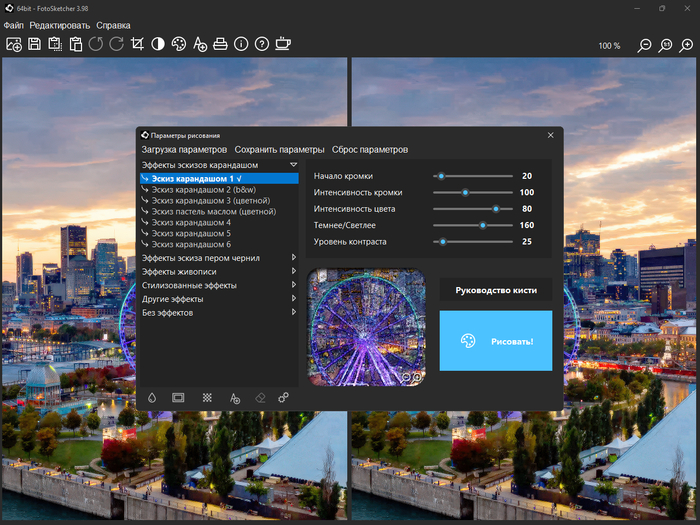Click the printer icon in toolbar
The image size is (700, 525).
coord(221,44)
